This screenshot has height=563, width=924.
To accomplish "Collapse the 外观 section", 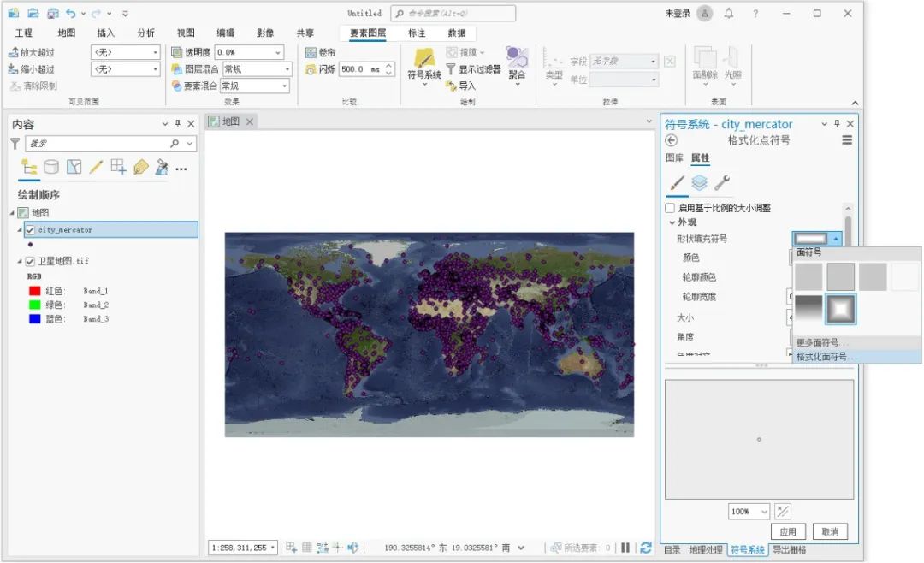I will tap(671, 220).
